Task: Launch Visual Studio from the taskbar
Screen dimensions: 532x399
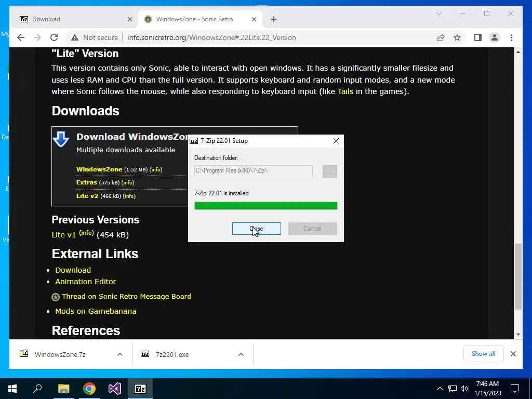Action: [x=115, y=389]
